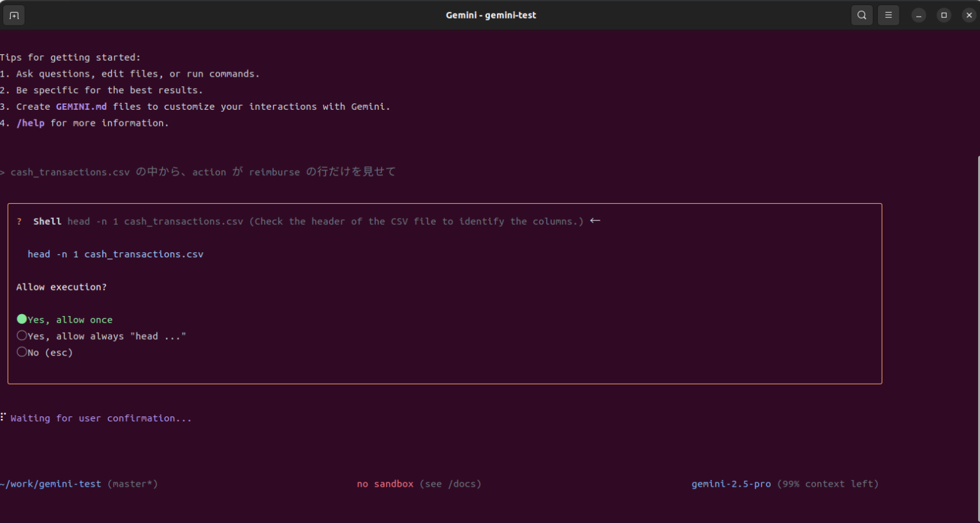Click the Allow execution? prompt text

pos(61,287)
